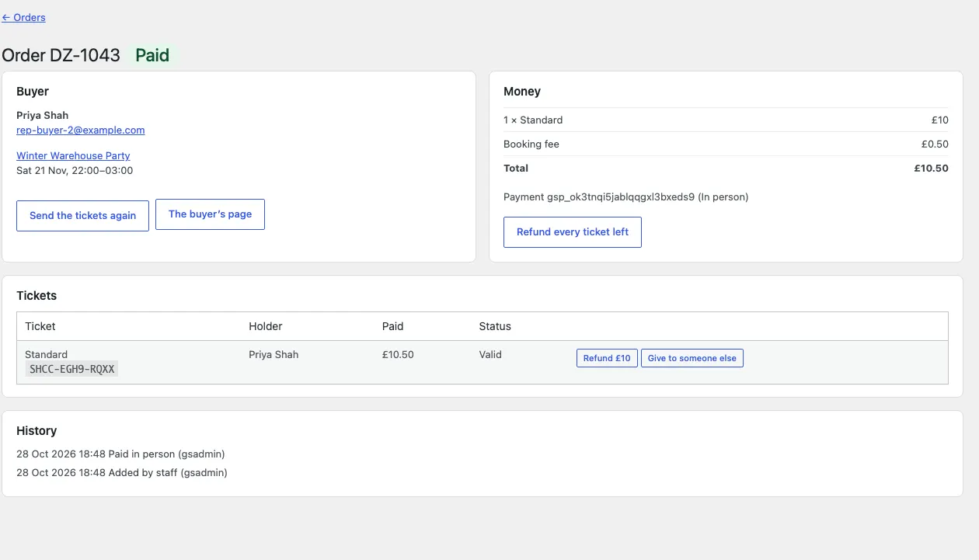Click the Status column header
979x560 pixels.
[495, 326]
